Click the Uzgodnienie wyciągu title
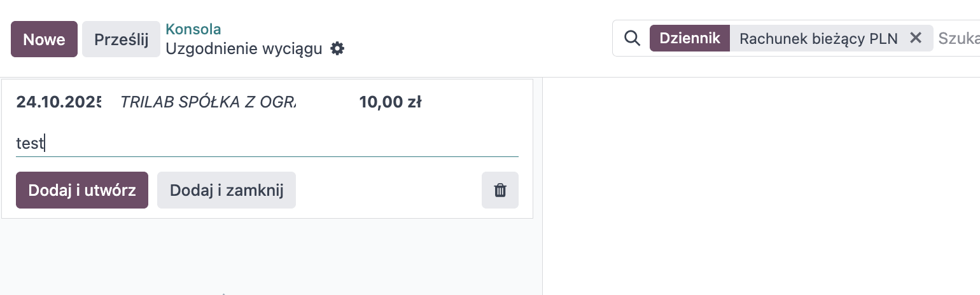 click(244, 48)
